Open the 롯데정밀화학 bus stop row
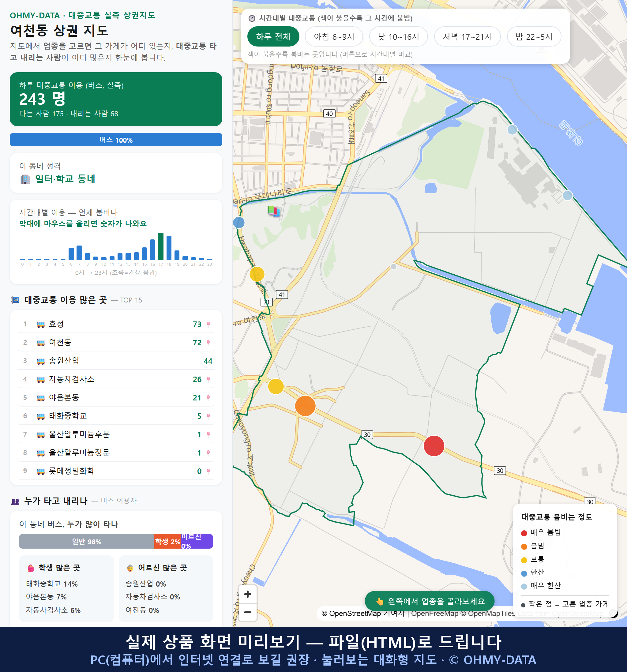 116,471
